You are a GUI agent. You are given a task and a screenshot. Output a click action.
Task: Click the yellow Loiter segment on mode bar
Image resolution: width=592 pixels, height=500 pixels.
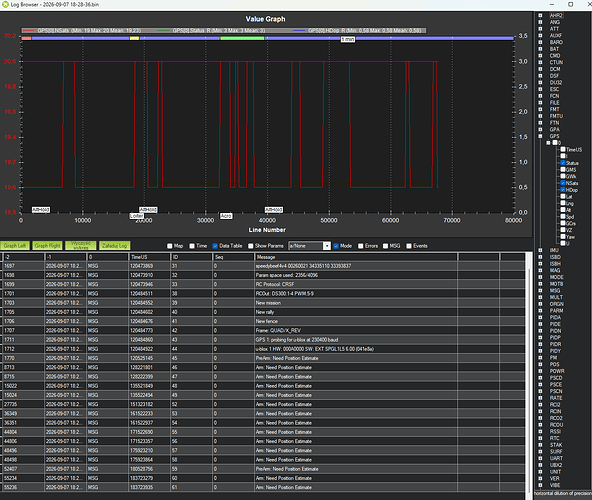pos(134,38)
